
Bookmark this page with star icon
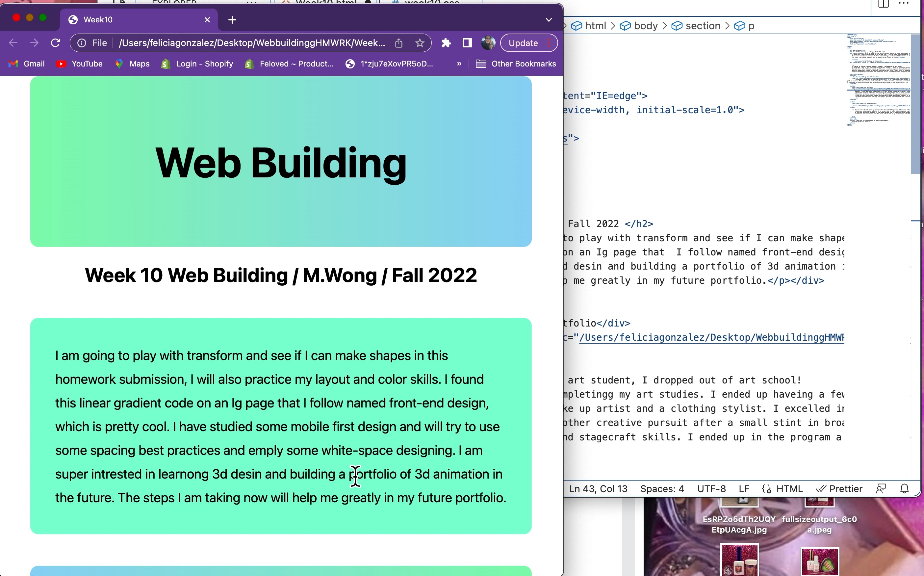point(419,43)
